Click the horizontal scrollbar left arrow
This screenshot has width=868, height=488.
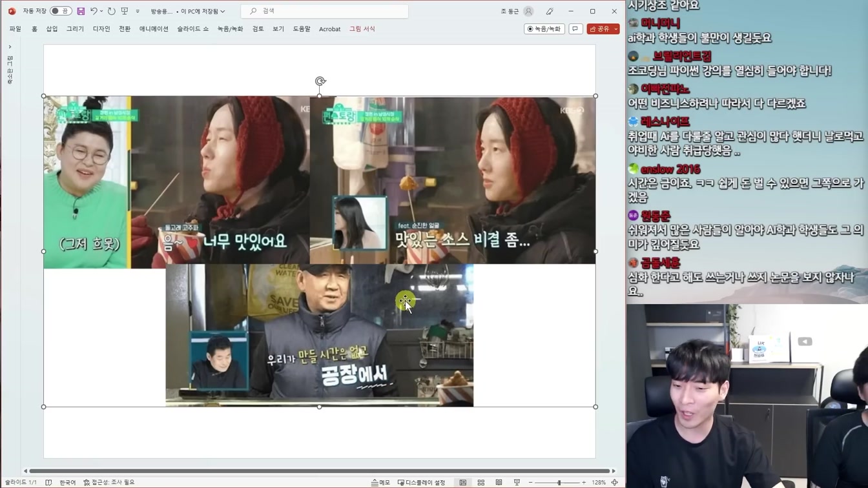point(25,471)
